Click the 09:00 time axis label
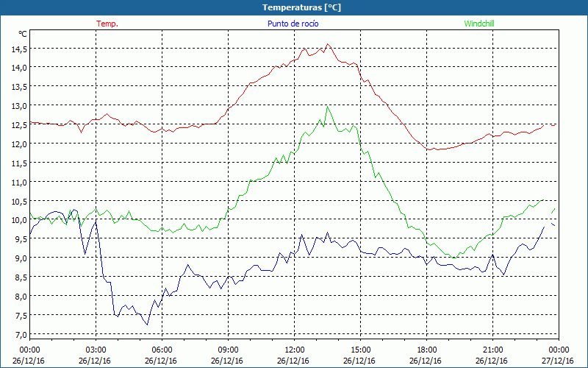 pyautogui.click(x=228, y=350)
